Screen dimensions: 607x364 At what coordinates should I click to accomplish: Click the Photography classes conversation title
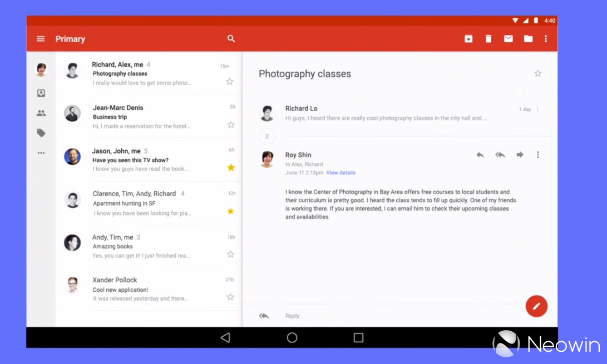click(305, 74)
